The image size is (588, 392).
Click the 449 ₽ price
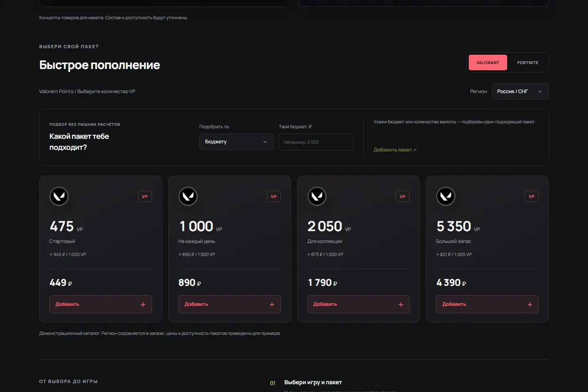point(61,283)
